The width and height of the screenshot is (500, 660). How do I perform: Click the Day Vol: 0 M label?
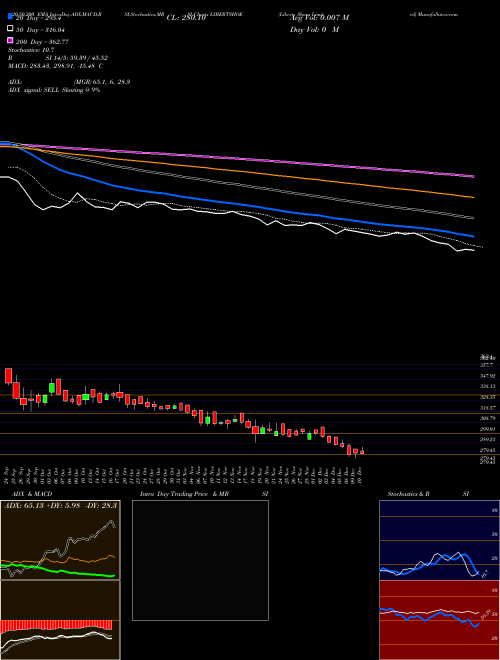[314, 30]
